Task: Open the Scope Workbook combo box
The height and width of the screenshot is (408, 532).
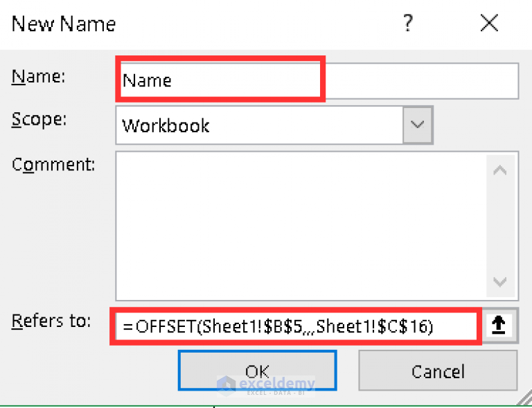Action: point(274,125)
